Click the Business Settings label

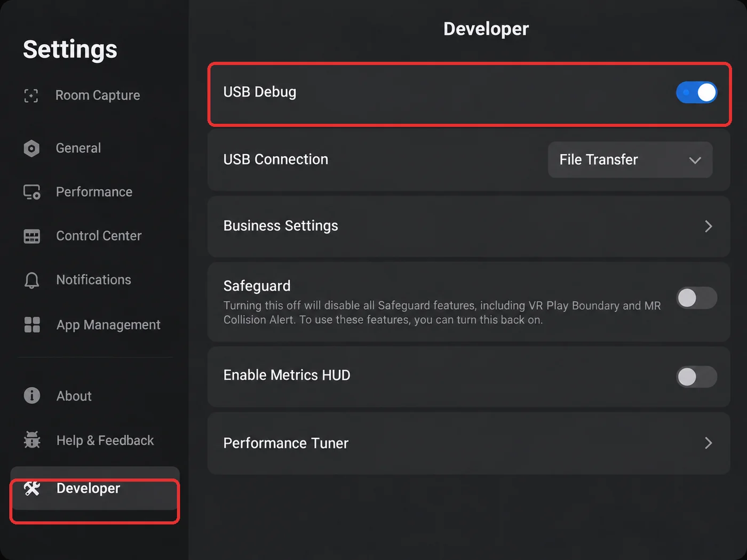click(x=281, y=226)
